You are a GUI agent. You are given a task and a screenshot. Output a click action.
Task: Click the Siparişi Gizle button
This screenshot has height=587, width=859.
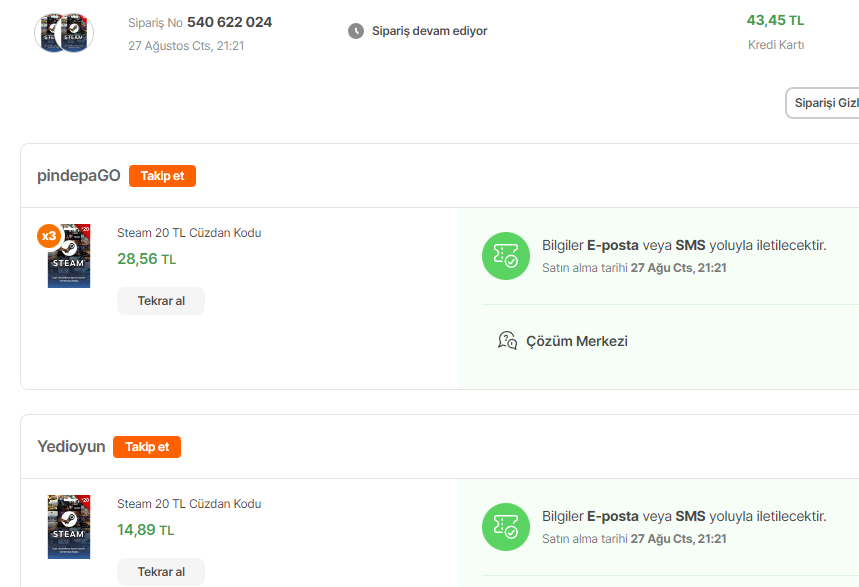pyautogui.click(x=823, y=103)
